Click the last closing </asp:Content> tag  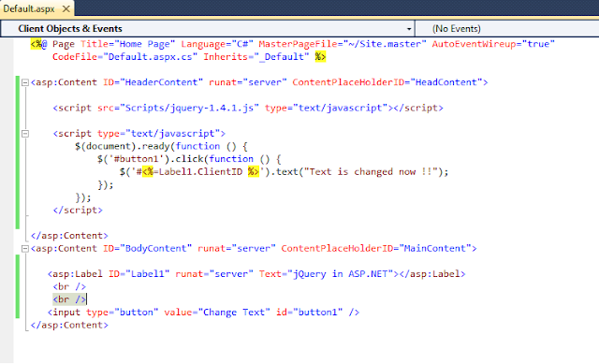coord(69,325)
